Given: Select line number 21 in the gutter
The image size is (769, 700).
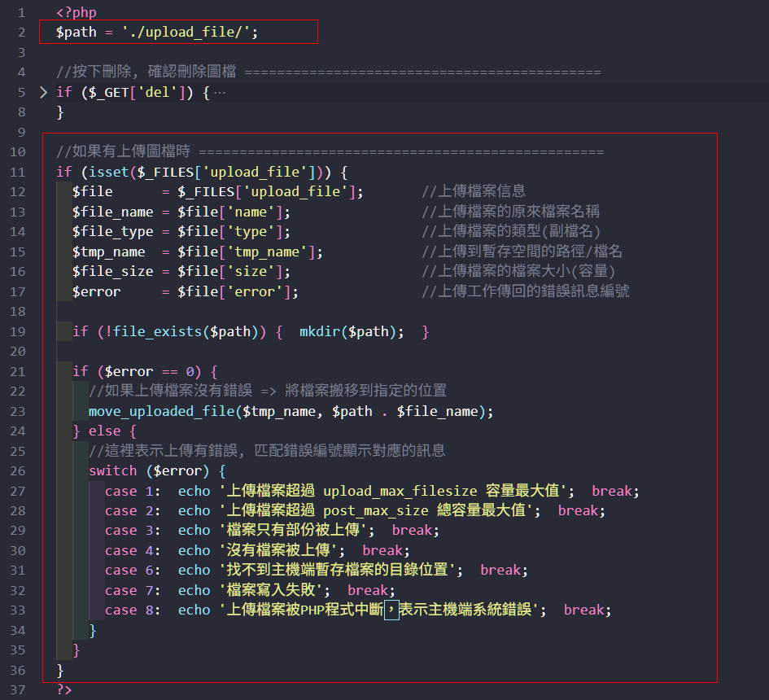Looking at the screenshot, I should point(18,371).
